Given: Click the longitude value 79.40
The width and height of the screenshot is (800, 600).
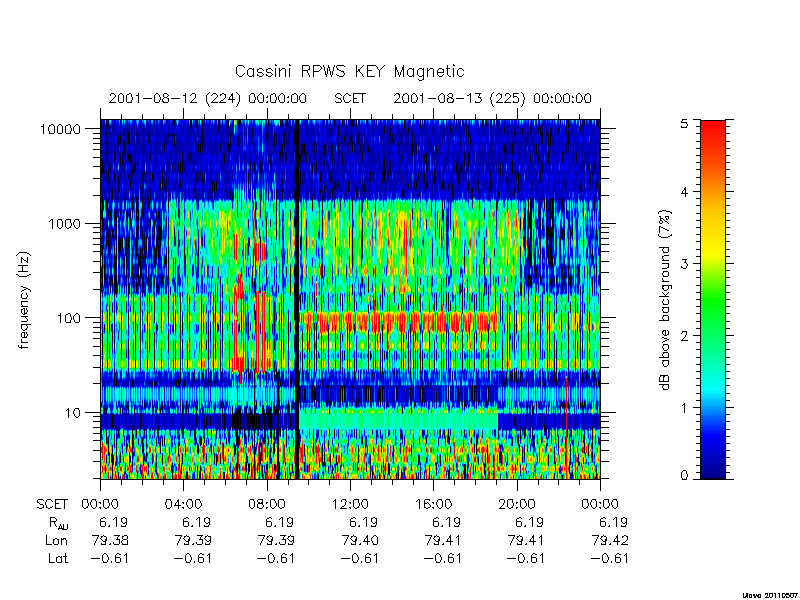Looking at the screenshot, I should 360,540.
